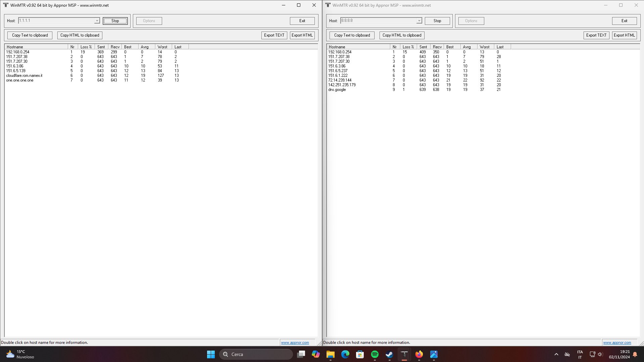Image resolution: width=644 pixels, height=362 pixels.
Task: Launch Microsoft Edge from the taskbar
Action: tap(345, 354)
